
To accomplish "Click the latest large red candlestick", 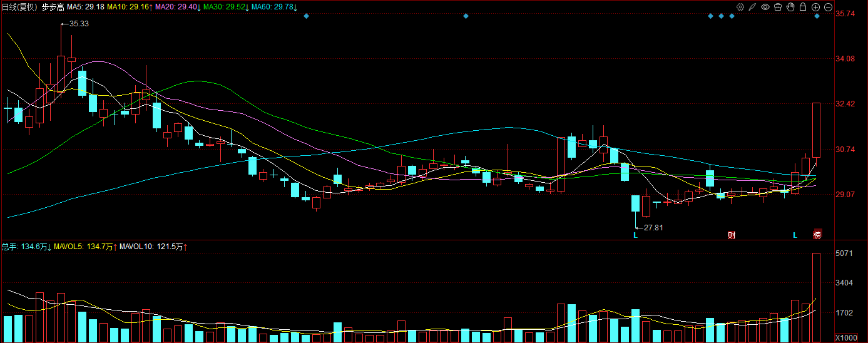I will pos(816,130).
